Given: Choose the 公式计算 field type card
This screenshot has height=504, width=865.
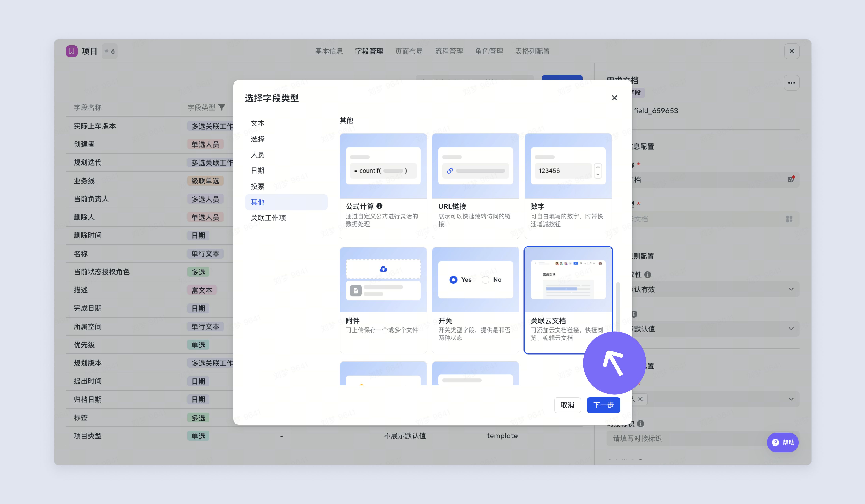Looking at the screenshot, I should click(x=383, y=186).
